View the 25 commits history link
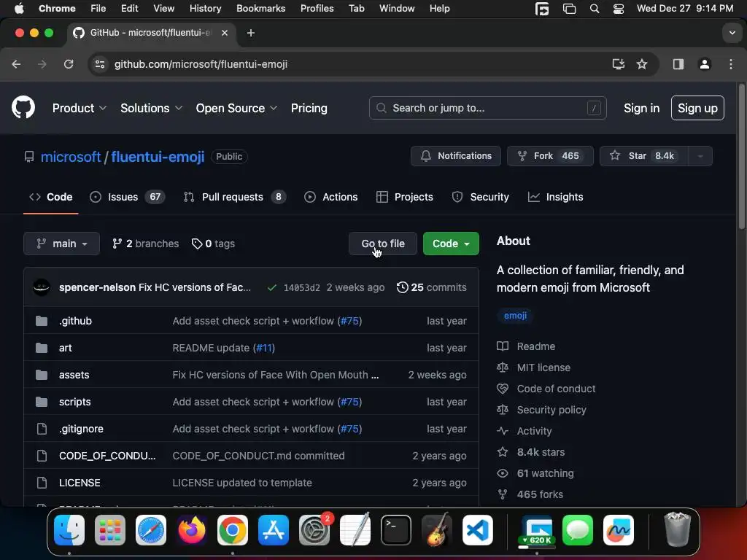The image size is (747, 560). (432, 287)
